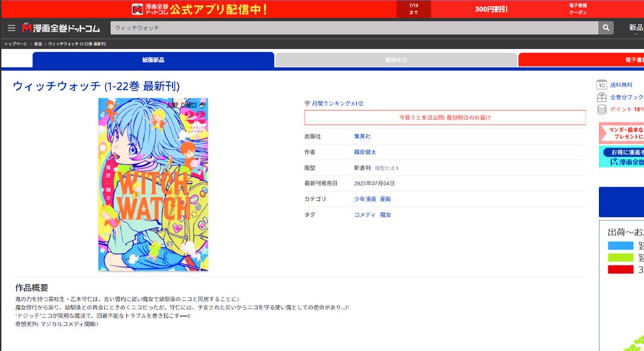The height and width of the screenshot is (351, 644).
Task: Open 漫画 category link
Action: [x=385, y=199]
